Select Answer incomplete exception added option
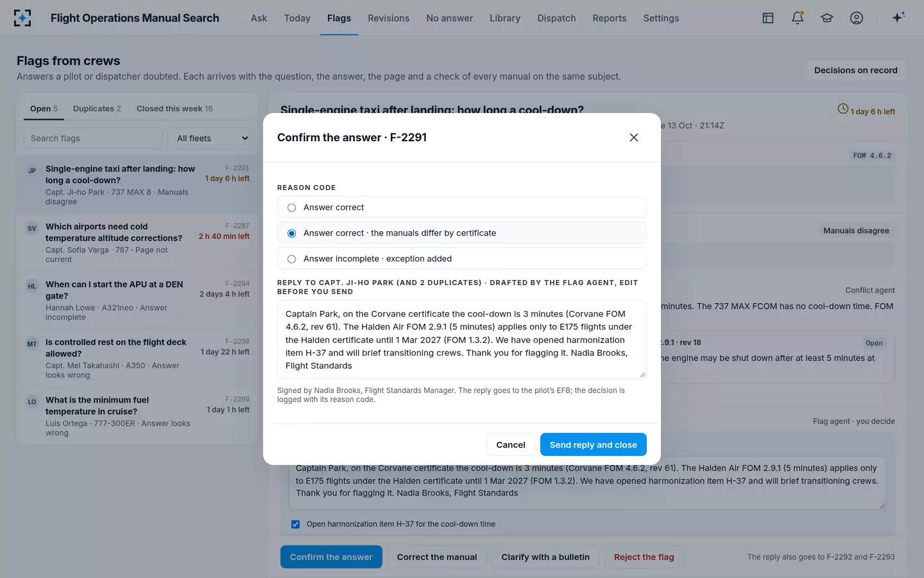The height and width of the screenshot is (578, 924). click(462, 259)
